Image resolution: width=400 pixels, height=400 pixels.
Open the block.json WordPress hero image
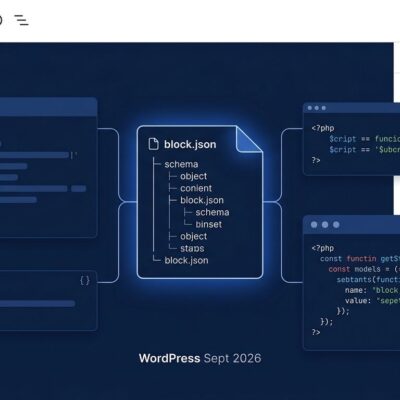click(197, 221)
